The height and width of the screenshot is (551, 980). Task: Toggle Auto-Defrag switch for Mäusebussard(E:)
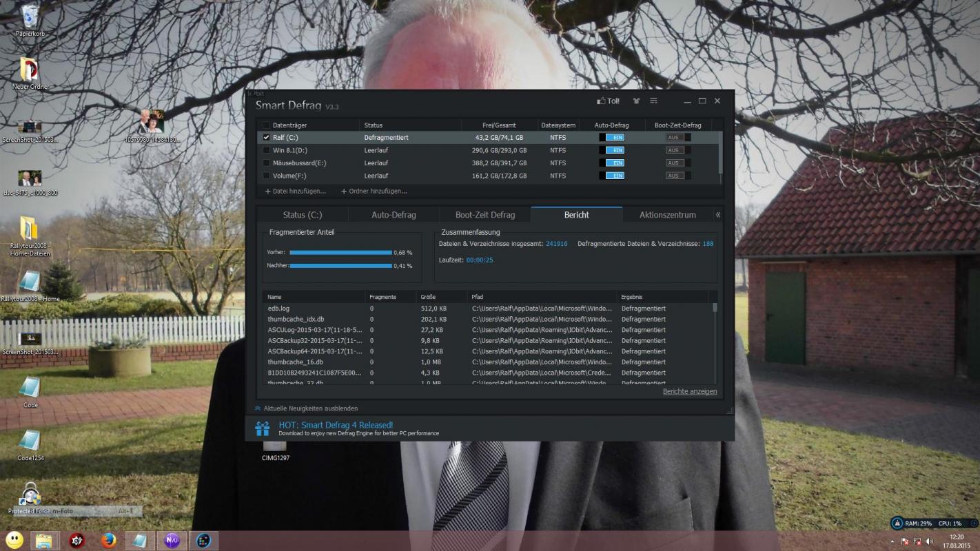coord(611,163)
